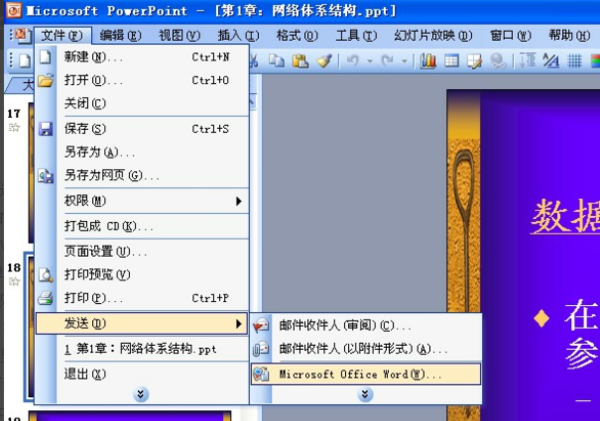The width and height of the screenshot is (600, 421).
Task: Choose 打印预览(V) menu entry
Action: tap(142, 274)
